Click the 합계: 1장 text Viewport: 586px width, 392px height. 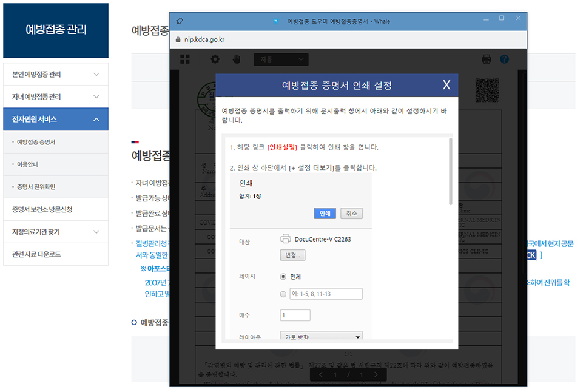[x=250, y=196]
